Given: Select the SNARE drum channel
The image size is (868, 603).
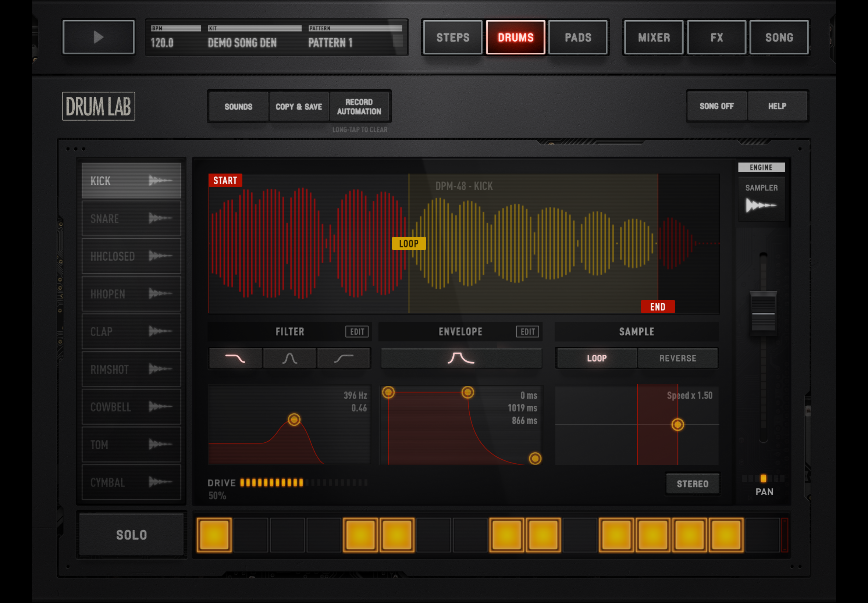Looking at the screenshot, I should pyautogui.click(x=132, y=218).
